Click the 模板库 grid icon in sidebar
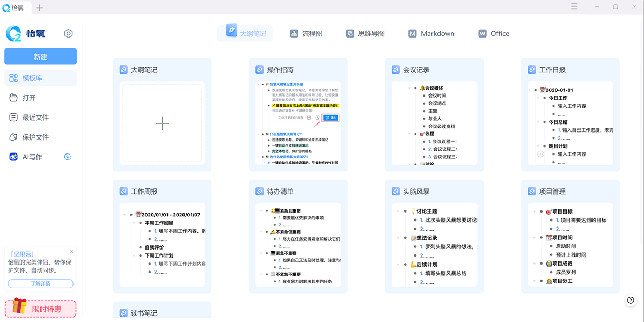This screenshot has width=644, height=322. [x=14, y=78]
